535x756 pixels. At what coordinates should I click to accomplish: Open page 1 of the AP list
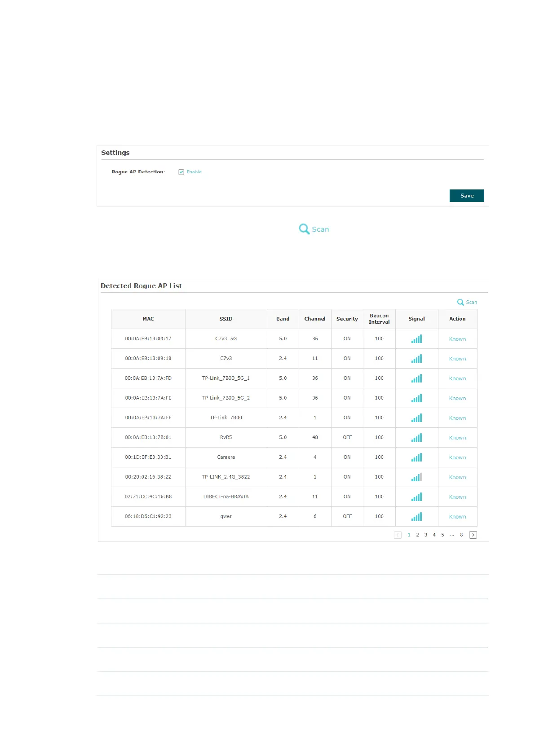tap(409, 535)
